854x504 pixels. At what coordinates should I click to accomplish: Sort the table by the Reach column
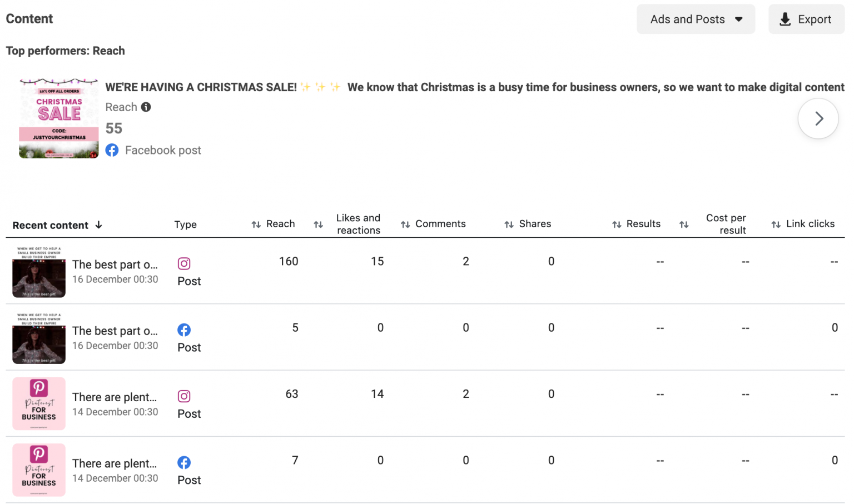(x=256, y=224)
